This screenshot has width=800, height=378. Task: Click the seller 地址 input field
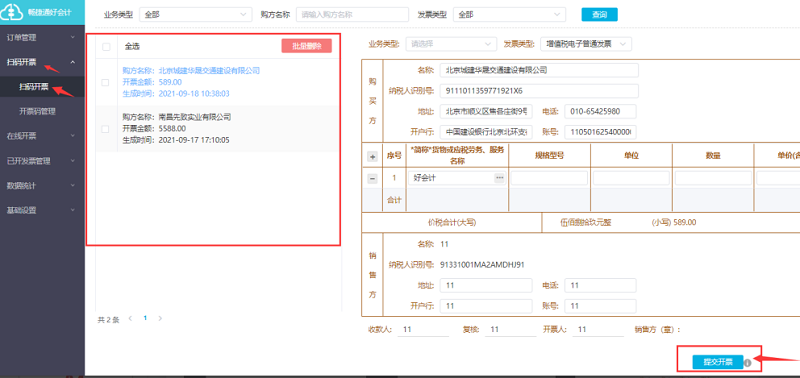click(486, 285)
